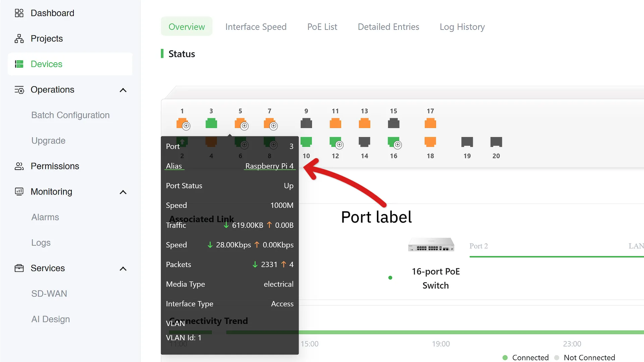Select gray switch port 14
This screenshot has width=644, height=362.
tap(365, 142)
